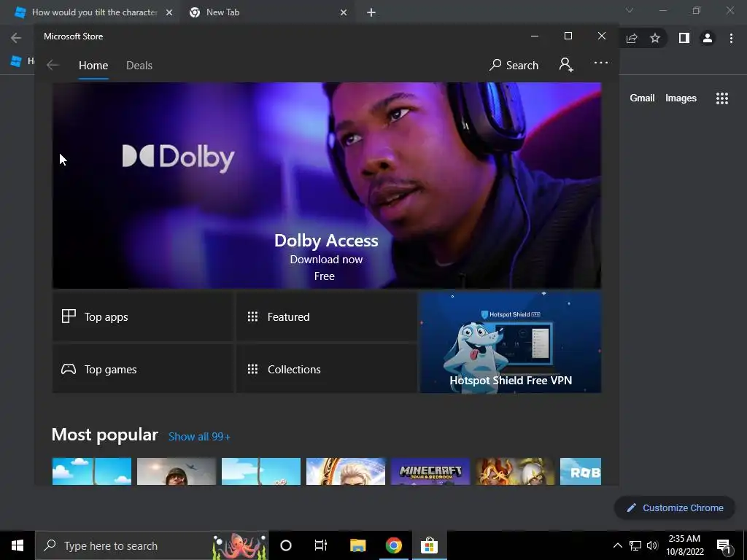Open the Chrome profile icon
747x560 pixels.
(x=708, y=38)
